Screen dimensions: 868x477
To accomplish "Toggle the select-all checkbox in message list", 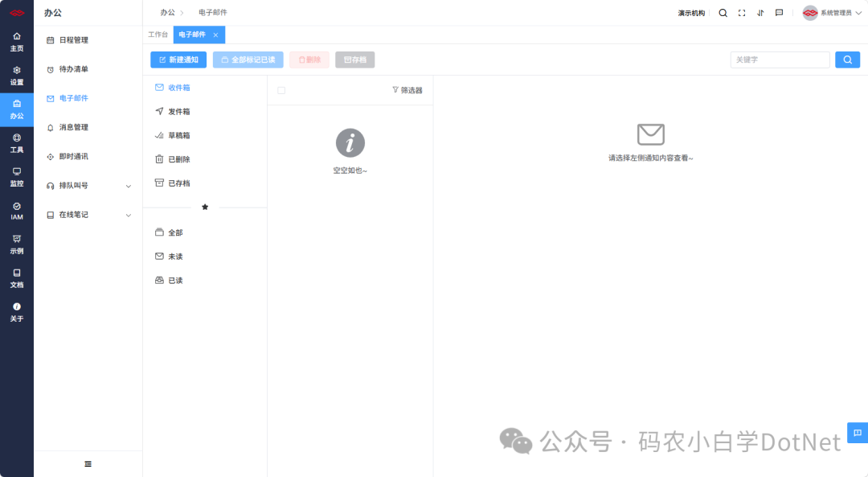I will click(x=281, y=90).
